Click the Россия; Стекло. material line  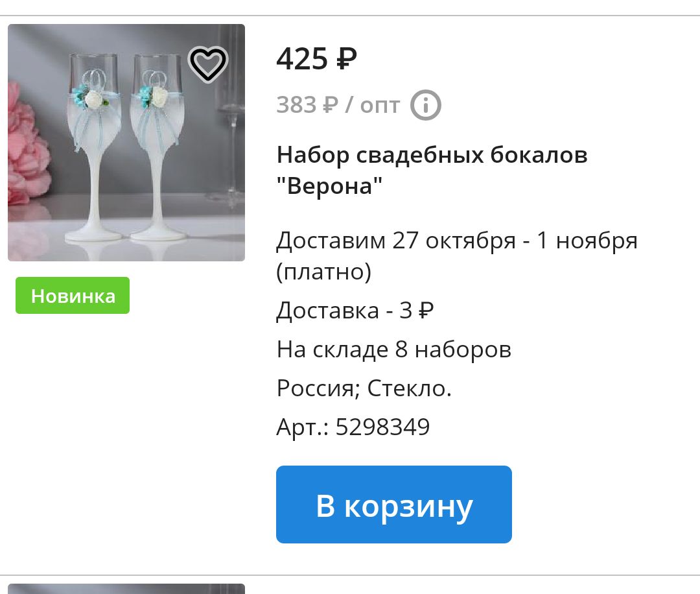(x=364, y=388)
